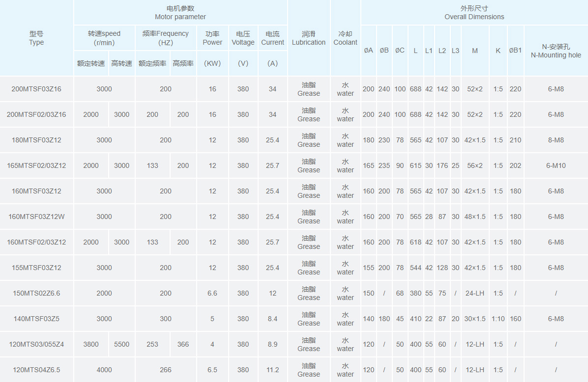The height and width of the screenshot is (382, 588).
Task: Click the Type column header
Action: coord(36,38)
